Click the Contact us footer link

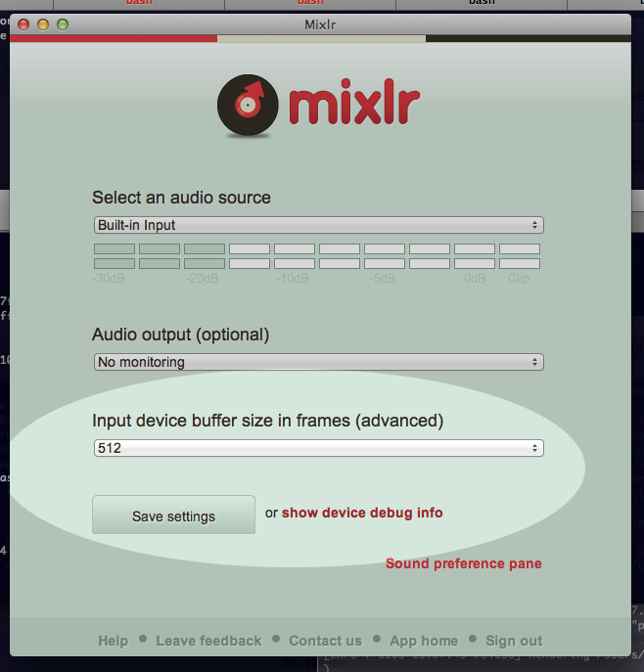point(326,641)
